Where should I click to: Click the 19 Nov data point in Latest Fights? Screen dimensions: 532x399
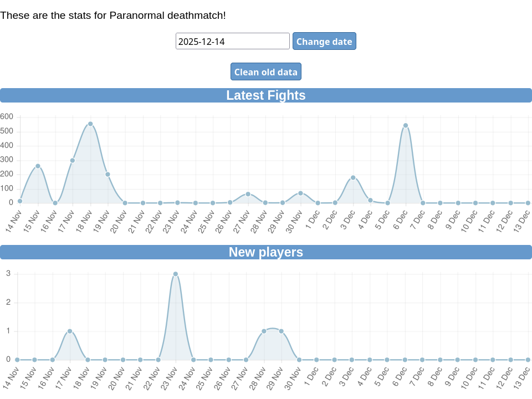pos(108,175)
